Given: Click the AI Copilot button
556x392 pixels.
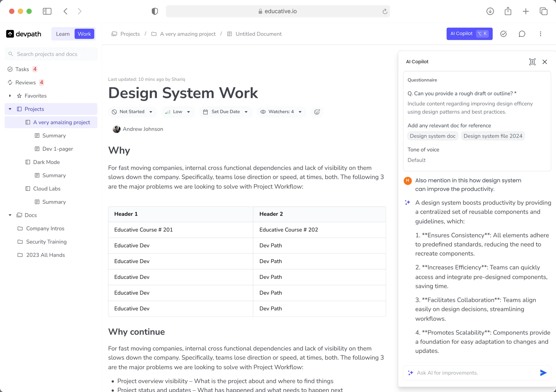Looking at the screenshot, I should tap(469, 34).
